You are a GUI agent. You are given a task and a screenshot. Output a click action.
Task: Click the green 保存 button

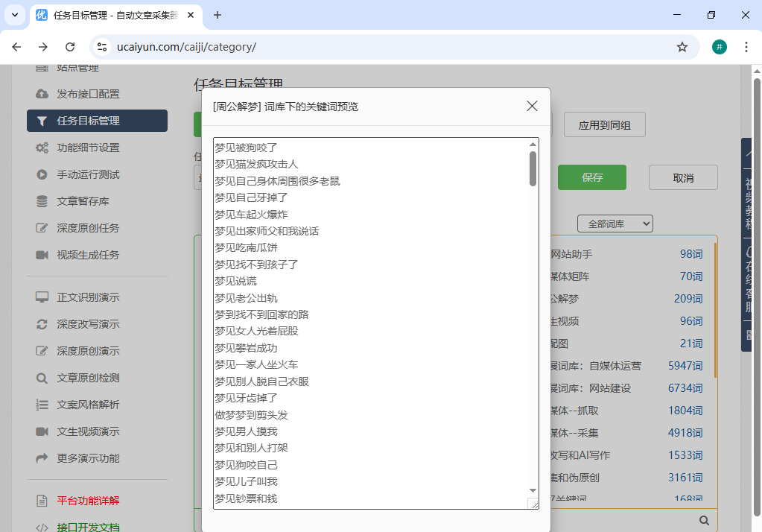point(591,177)
